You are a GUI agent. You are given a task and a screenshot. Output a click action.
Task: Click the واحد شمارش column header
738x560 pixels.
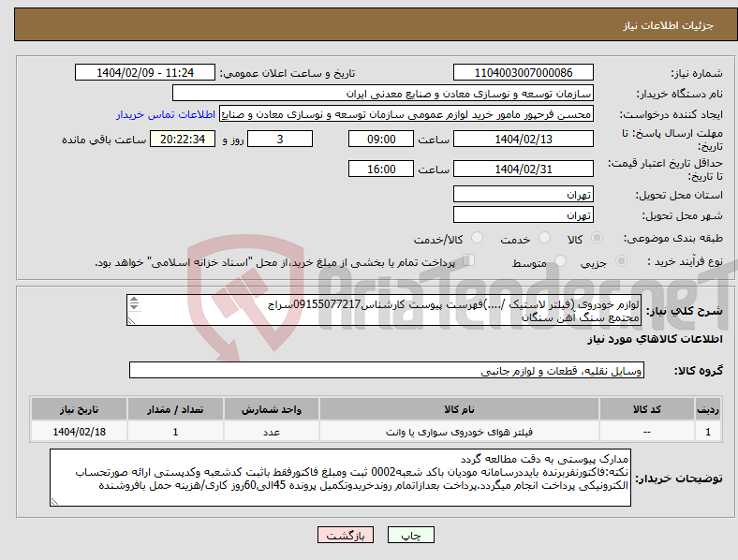(x=272, y=409)
